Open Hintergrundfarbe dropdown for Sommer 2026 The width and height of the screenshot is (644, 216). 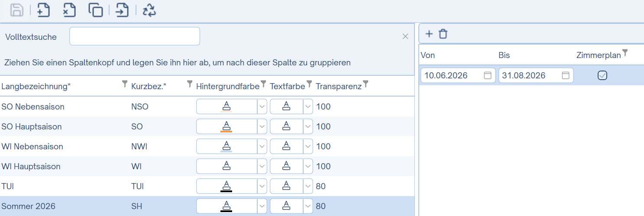[x=262, y=206]
